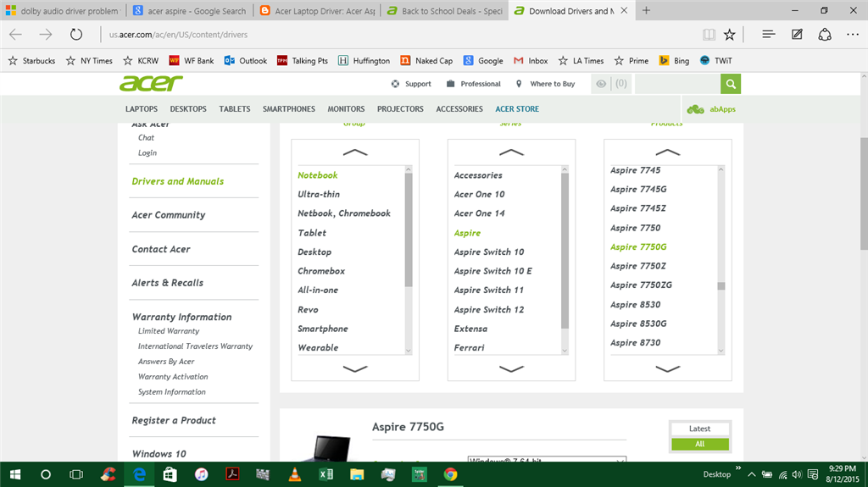Click the Edge share icon
Screen dimensions: 868x487
click(825, 35)
